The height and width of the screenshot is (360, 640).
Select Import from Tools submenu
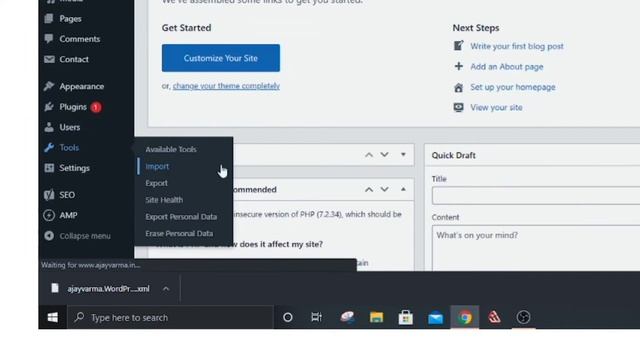(157, 167)
